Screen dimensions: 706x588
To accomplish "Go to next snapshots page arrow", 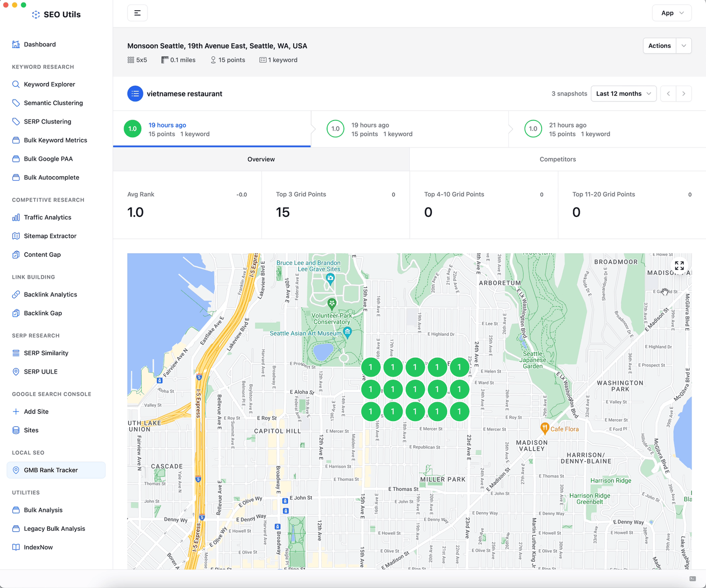I will 684,94.
